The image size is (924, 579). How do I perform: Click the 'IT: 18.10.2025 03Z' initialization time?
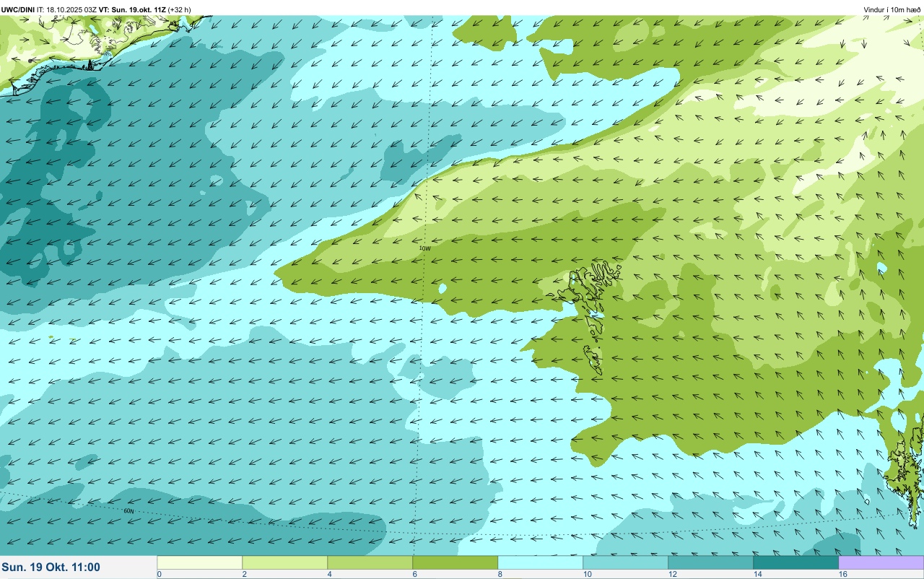point(66,10)
